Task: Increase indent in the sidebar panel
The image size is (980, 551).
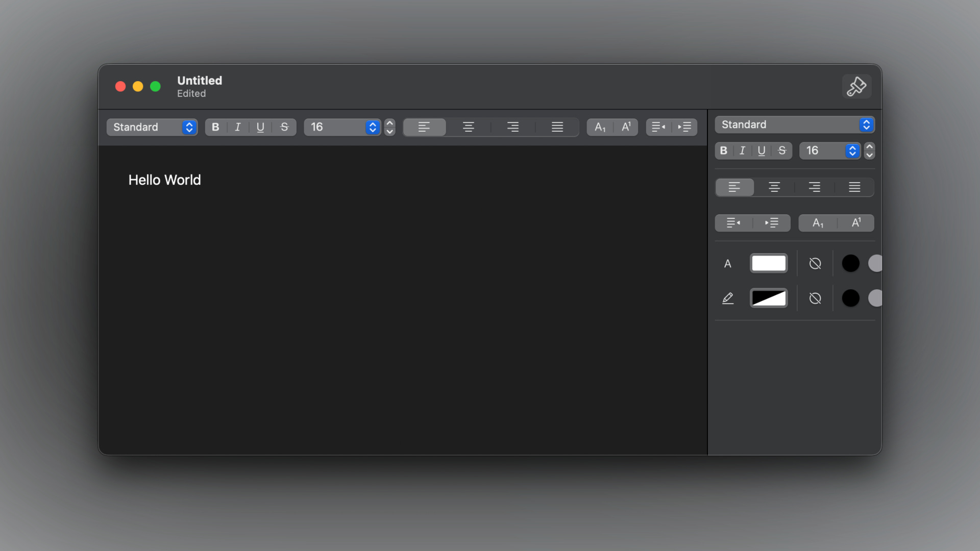Action: pyautogui.click(x=771, y=223)
